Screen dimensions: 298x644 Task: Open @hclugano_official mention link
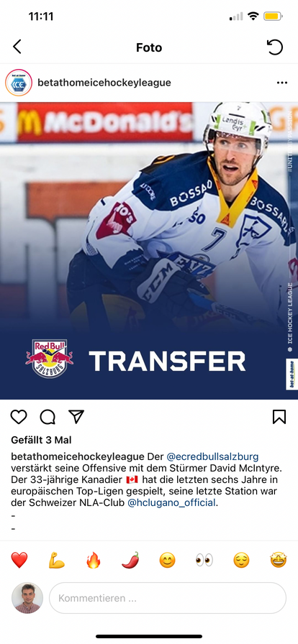pyautogui.click(x=171, y=502)
